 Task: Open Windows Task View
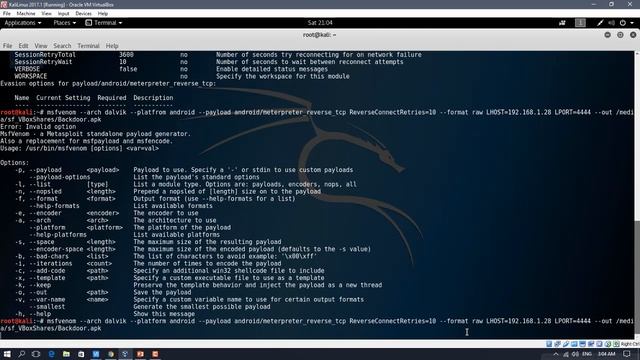pos(36,354)
